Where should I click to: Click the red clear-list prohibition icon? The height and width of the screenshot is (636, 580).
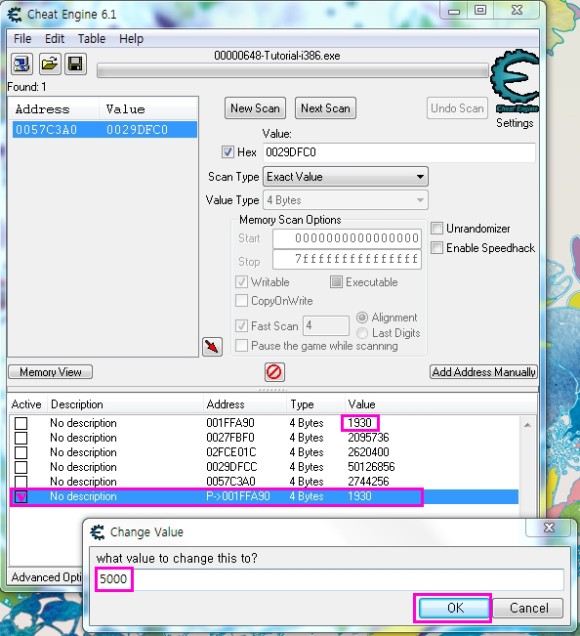274,372
